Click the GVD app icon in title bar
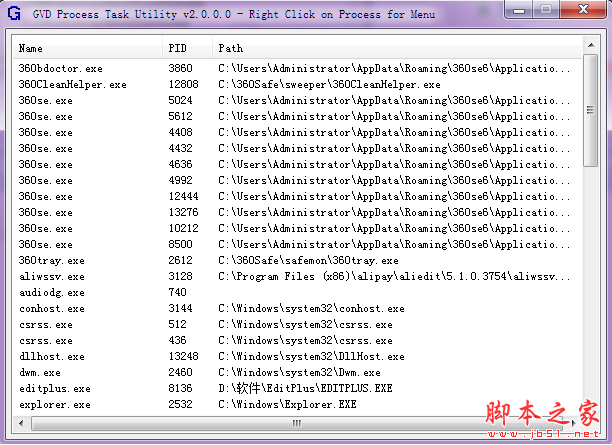The width and height of the screenshot is (612, 445). click(x=14, y=13)
